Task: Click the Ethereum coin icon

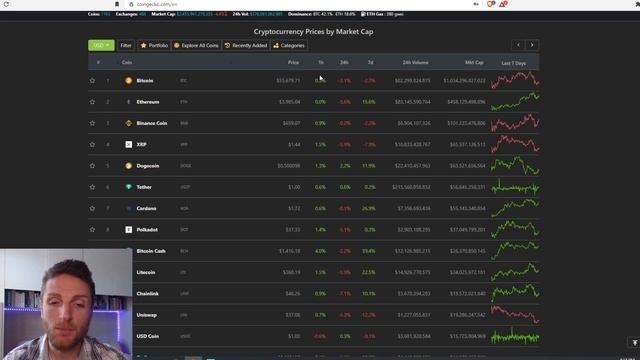Action: pos(129,102)
